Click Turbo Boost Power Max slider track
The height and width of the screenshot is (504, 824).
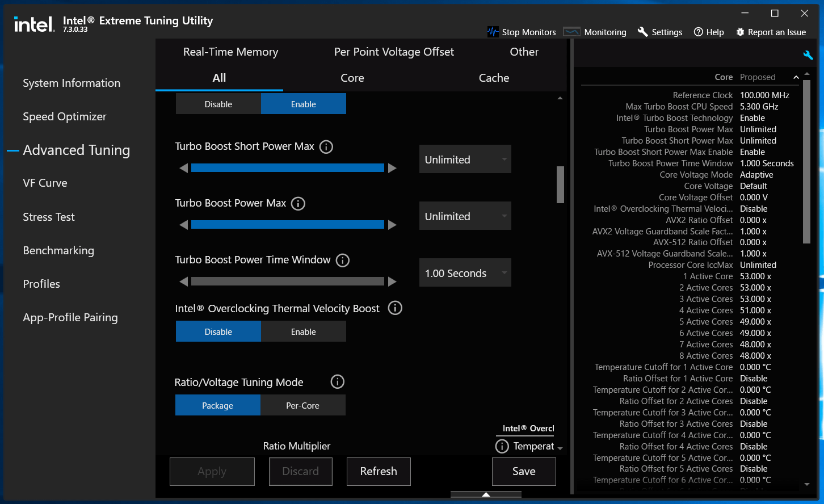(x=288, y=225)
